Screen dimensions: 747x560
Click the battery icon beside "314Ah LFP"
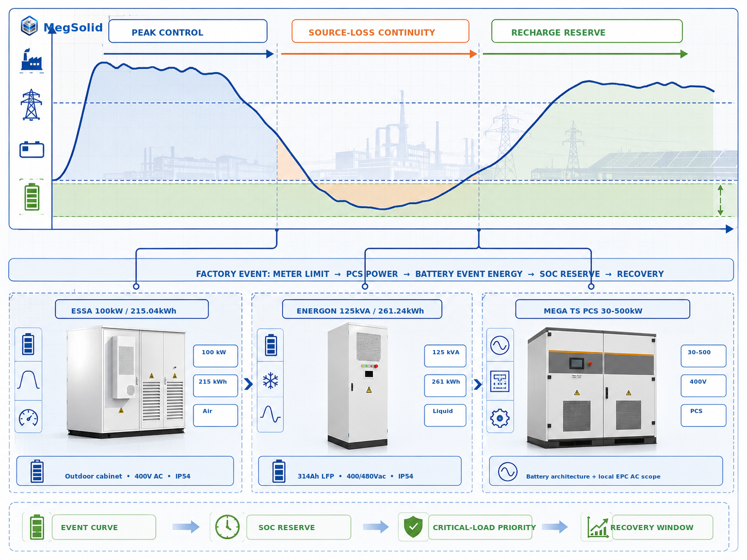coord(279,471)
